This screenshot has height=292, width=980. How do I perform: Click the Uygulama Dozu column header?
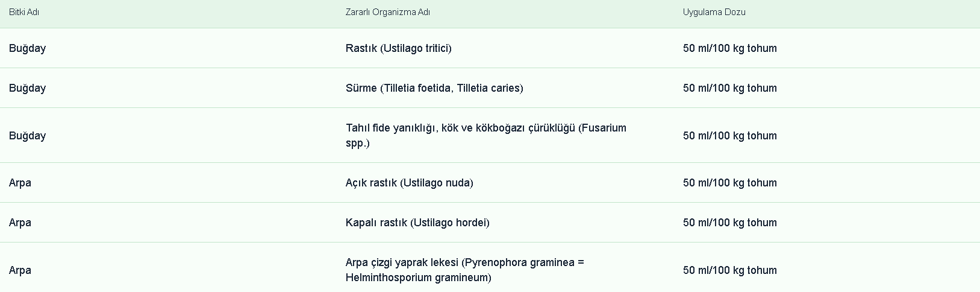pos(714,12)
